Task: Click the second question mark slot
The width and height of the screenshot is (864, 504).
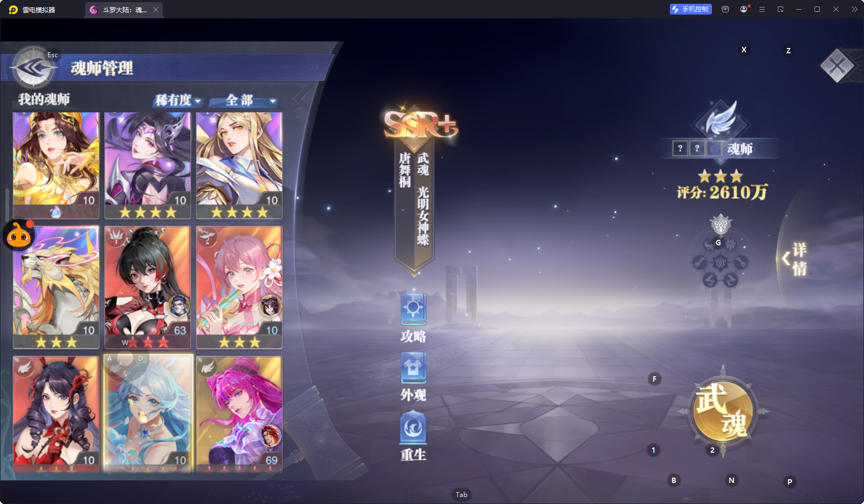Action: (697, 148)
